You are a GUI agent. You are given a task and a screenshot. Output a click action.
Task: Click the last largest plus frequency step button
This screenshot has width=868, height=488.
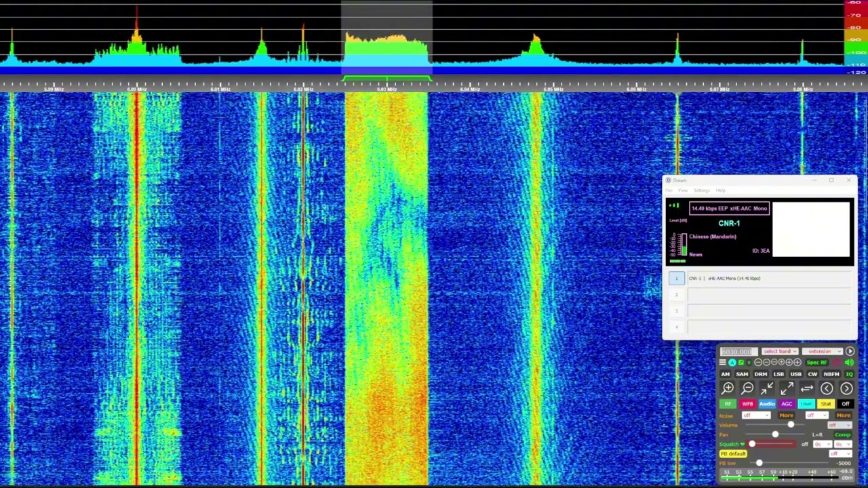[x=797, y=362]
